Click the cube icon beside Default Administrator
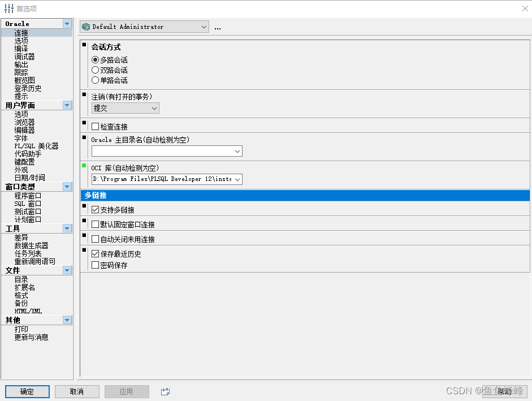The width and height of the screenshot is (532, 401). [85, 27]
